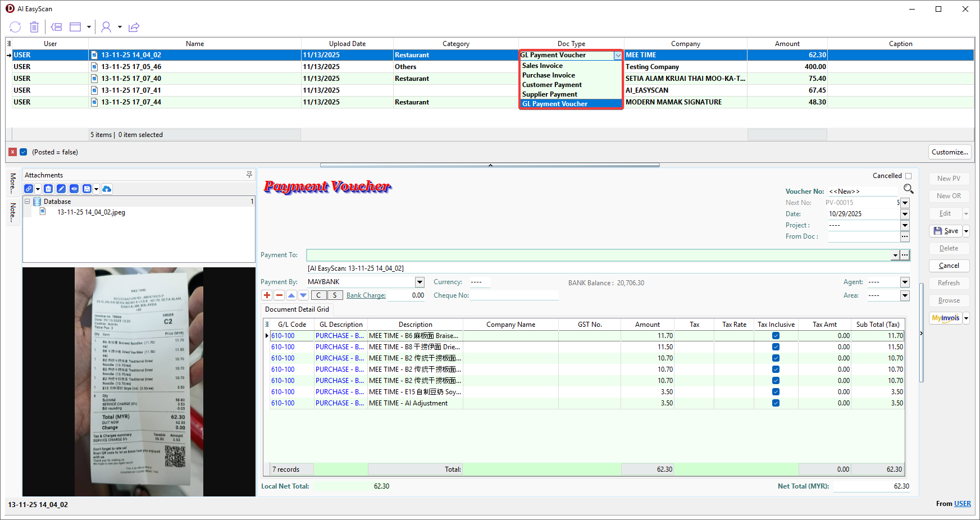Click the refresh icon in the top toolbar

click(15, 27)
